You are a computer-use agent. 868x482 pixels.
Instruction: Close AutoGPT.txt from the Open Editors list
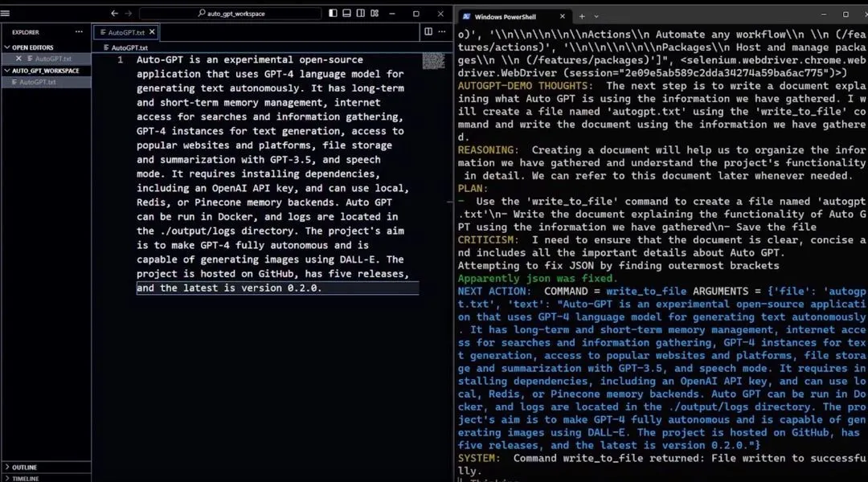pos(18,58)
